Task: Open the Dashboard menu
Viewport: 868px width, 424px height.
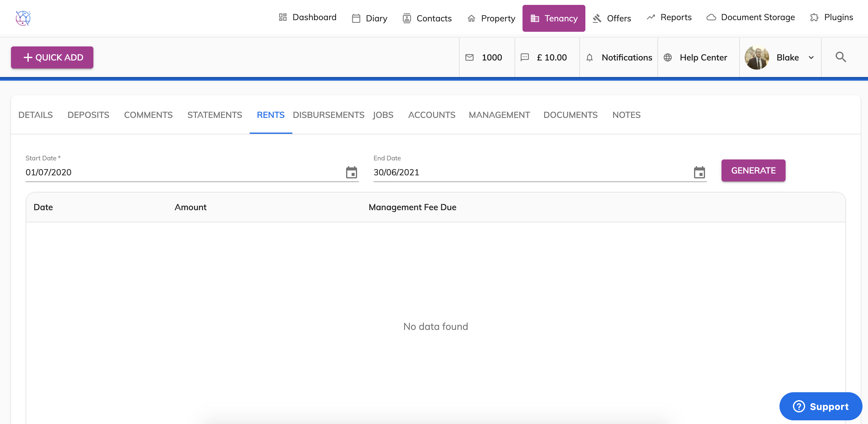Action: click(x=308, y=17)
